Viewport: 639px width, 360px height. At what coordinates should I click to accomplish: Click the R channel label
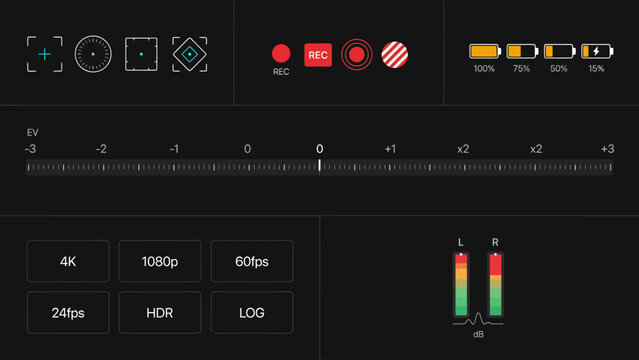pos(495,243)
